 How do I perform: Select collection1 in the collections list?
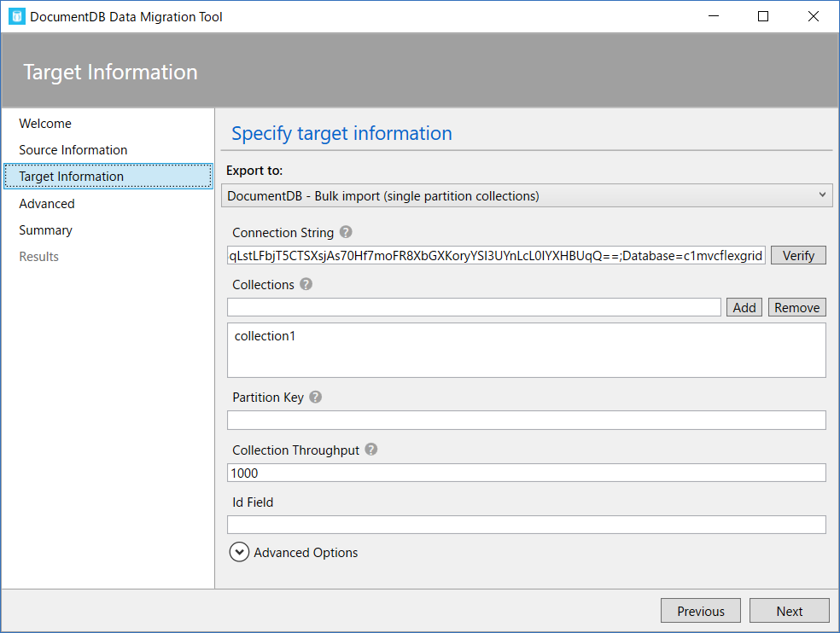point(265,336)
